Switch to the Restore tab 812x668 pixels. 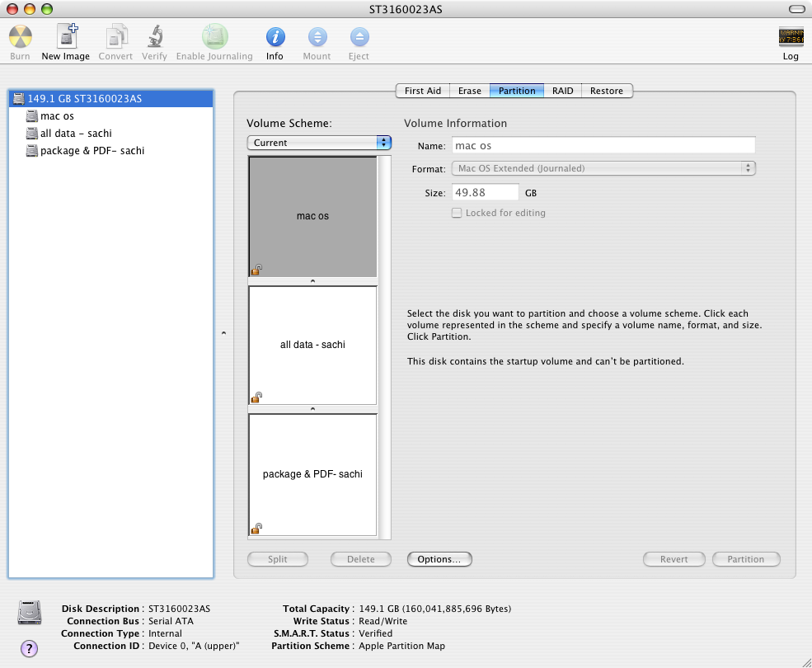[607, 91]
